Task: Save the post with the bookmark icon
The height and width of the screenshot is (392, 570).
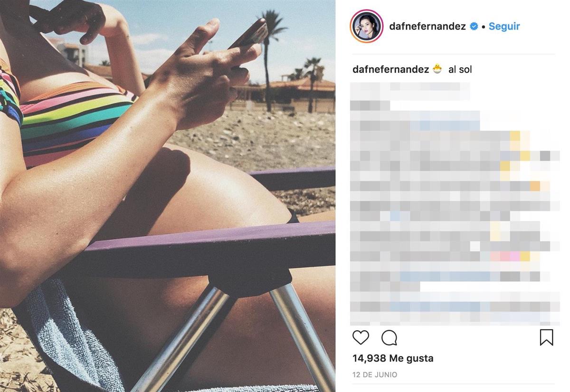Action: click(546, 337)
